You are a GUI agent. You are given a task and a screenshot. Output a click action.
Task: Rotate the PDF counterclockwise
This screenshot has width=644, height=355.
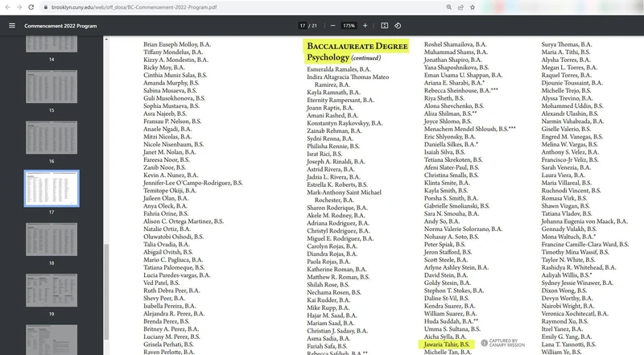click(398, 25)
